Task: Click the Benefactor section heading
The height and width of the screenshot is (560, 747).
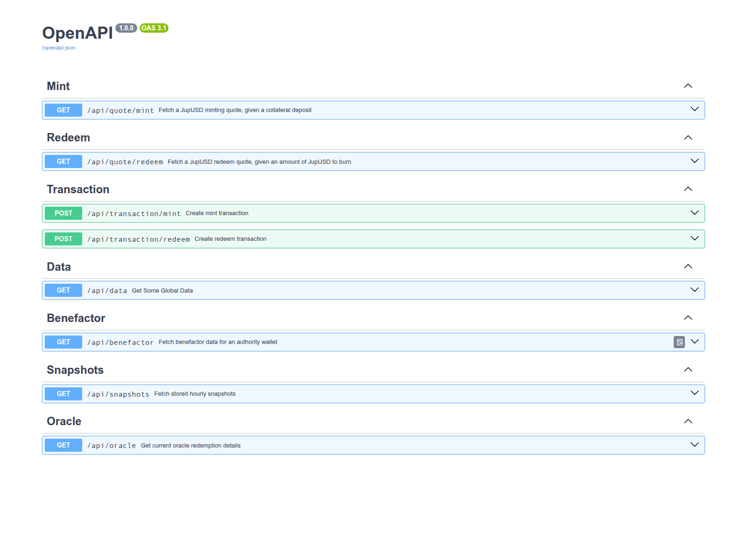Action: coord(76,318)
